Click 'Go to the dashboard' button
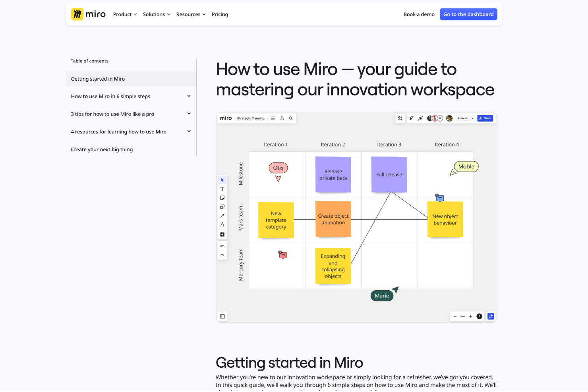 468,14
